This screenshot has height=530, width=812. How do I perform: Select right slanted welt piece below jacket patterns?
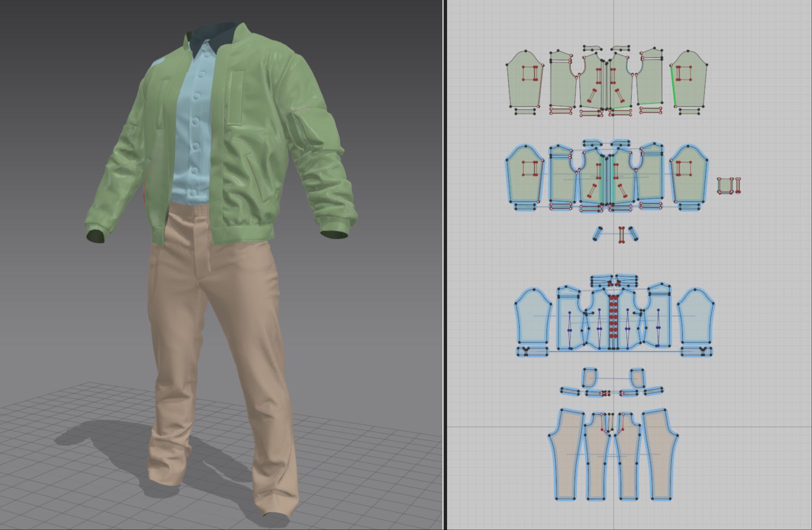(x=633, y=234)
